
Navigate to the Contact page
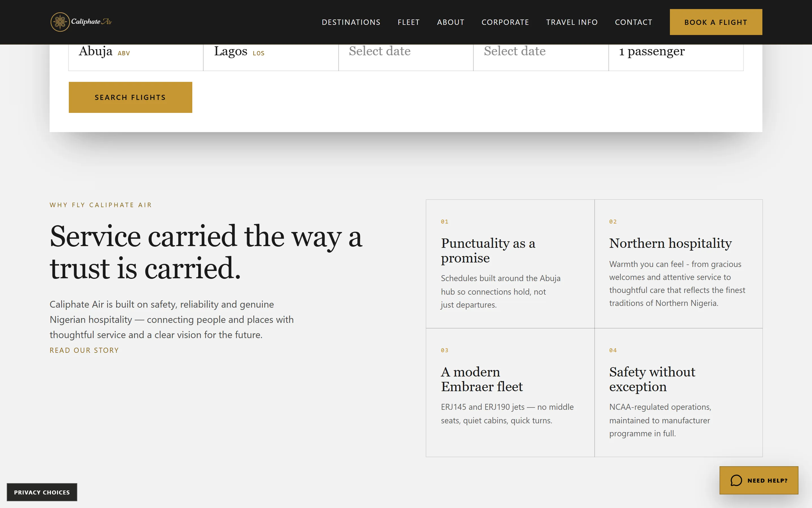click(x=634, y=22)
